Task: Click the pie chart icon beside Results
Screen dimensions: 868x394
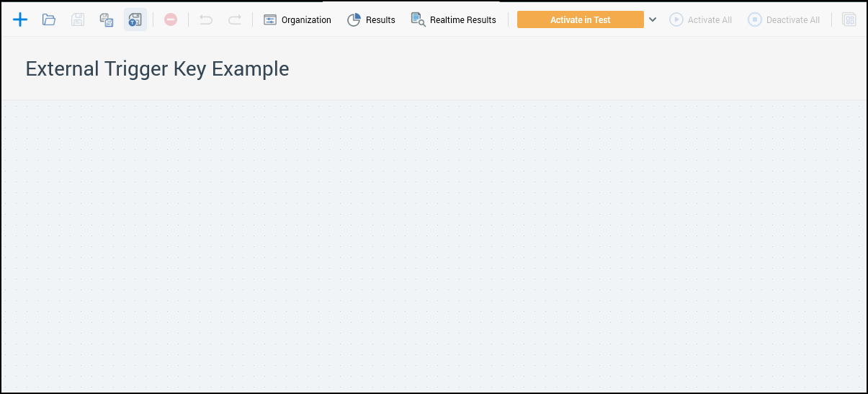Action: 354,19
